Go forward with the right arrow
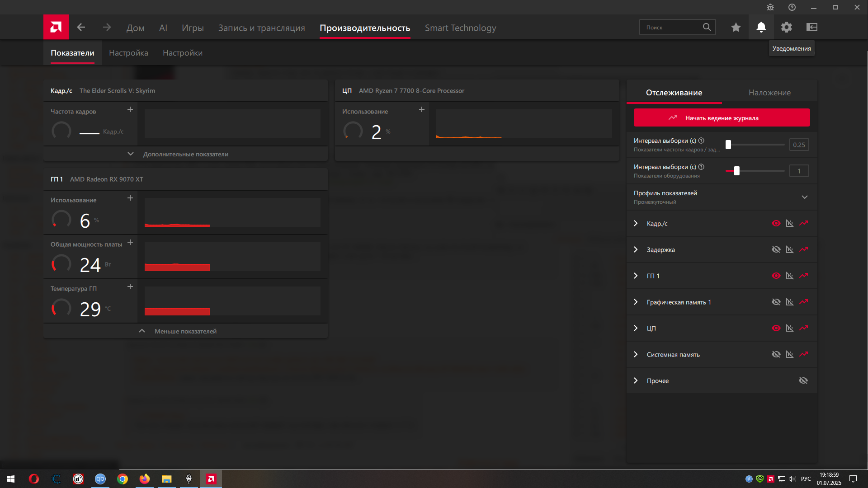 [107, 27]
